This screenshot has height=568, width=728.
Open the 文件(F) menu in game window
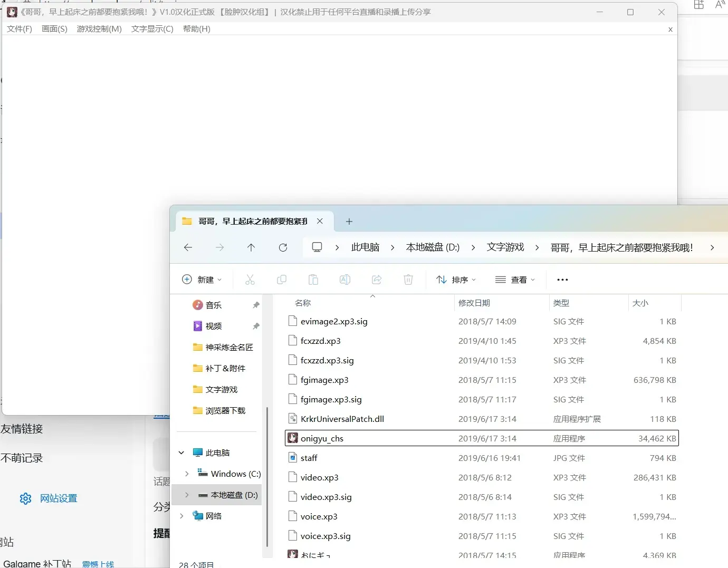point(20,29)
